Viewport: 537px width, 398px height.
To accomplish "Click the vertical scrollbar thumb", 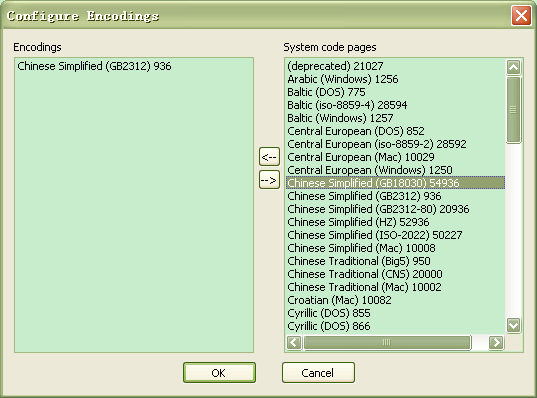I will point(513,110).
